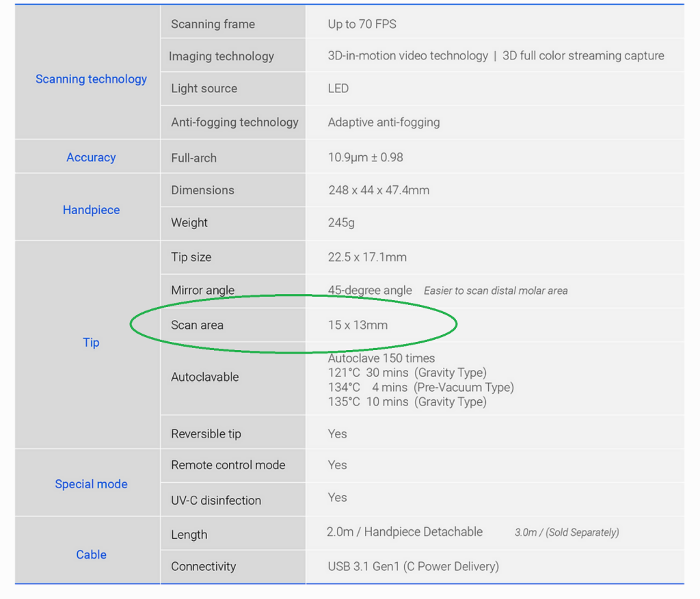This screenshot has width=700, height=599.
Task: Click the 15 x 13mm value
Action: click(358, 325)
